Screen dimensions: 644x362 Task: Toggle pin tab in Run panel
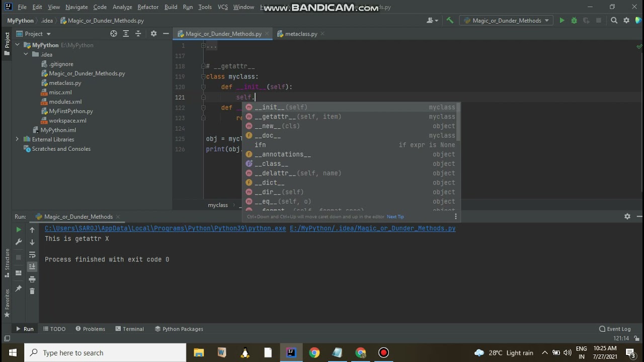19,289
